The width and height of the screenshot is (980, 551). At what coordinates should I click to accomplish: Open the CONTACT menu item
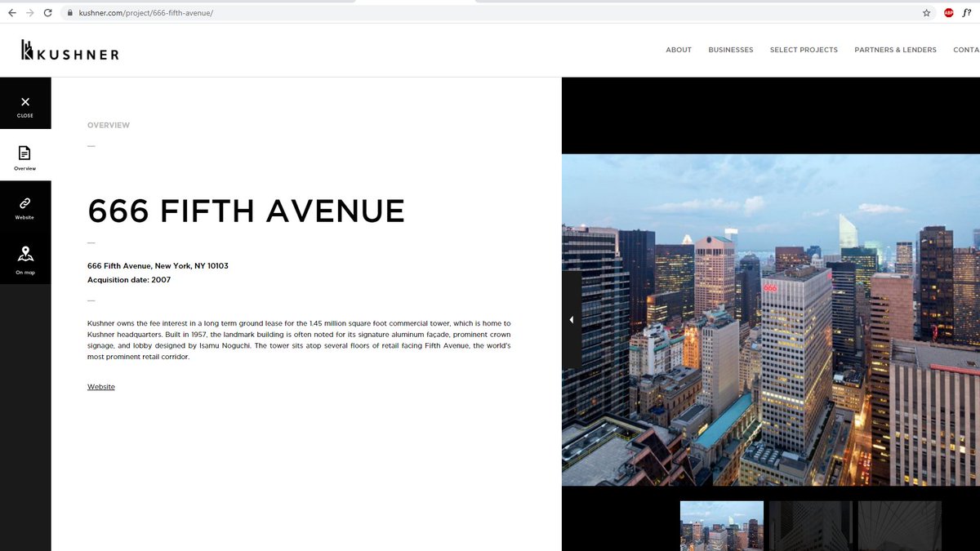966,50
